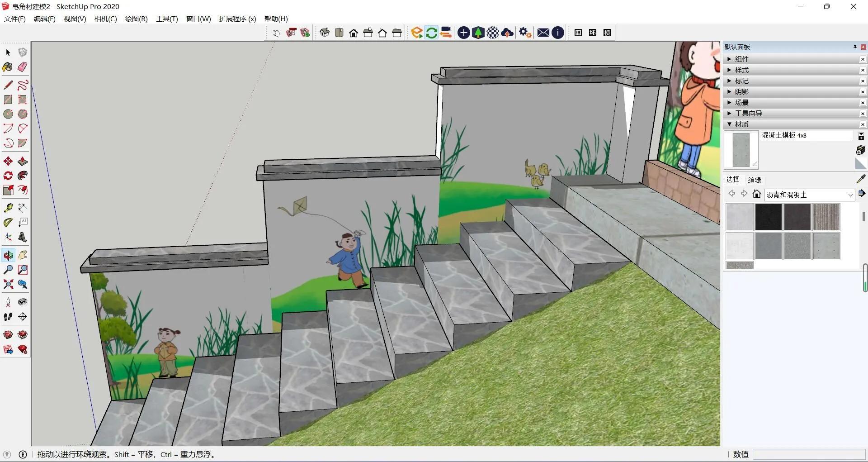Pick the black asphalt material swatch

click(768, 217)
